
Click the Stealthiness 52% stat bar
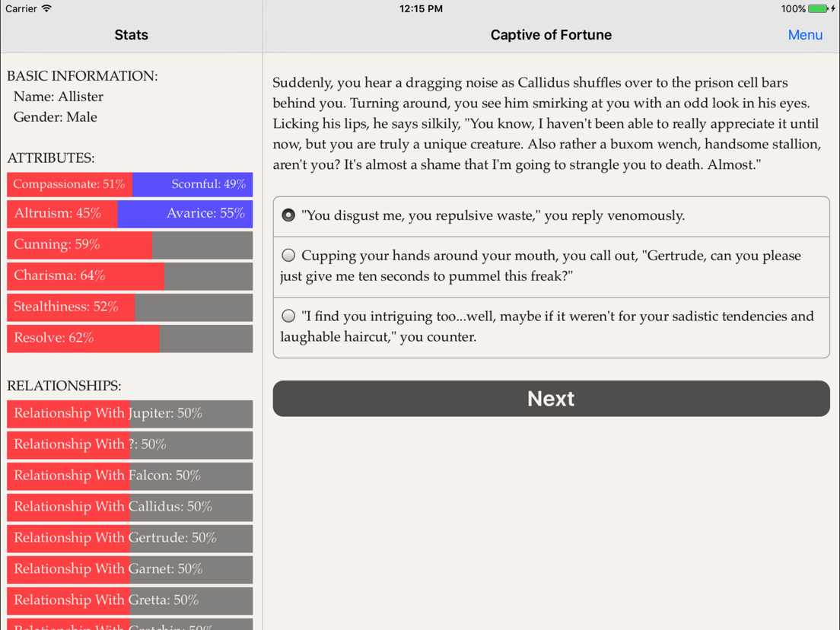click(x=129, y=307)
